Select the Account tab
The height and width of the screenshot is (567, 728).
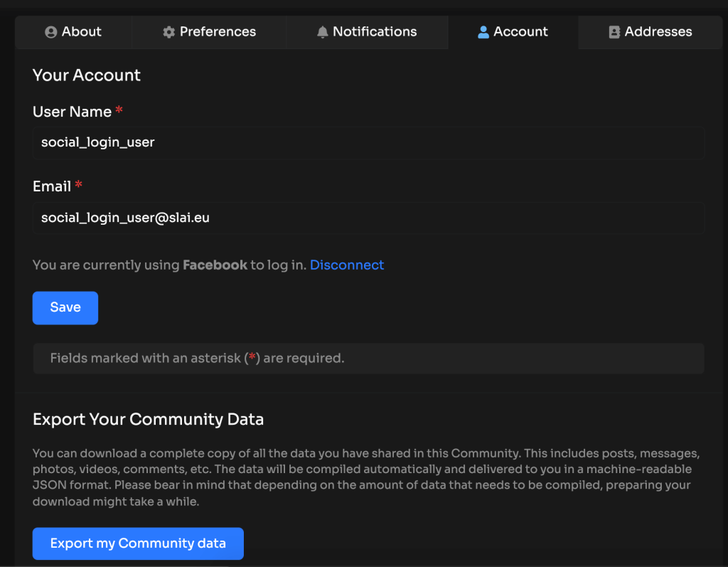(513, 32)
